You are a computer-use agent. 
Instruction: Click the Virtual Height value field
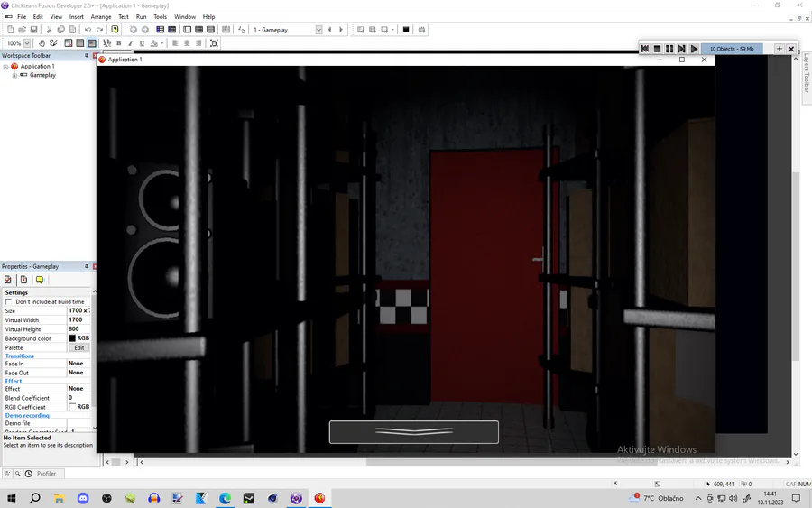(x=78, y=328)
